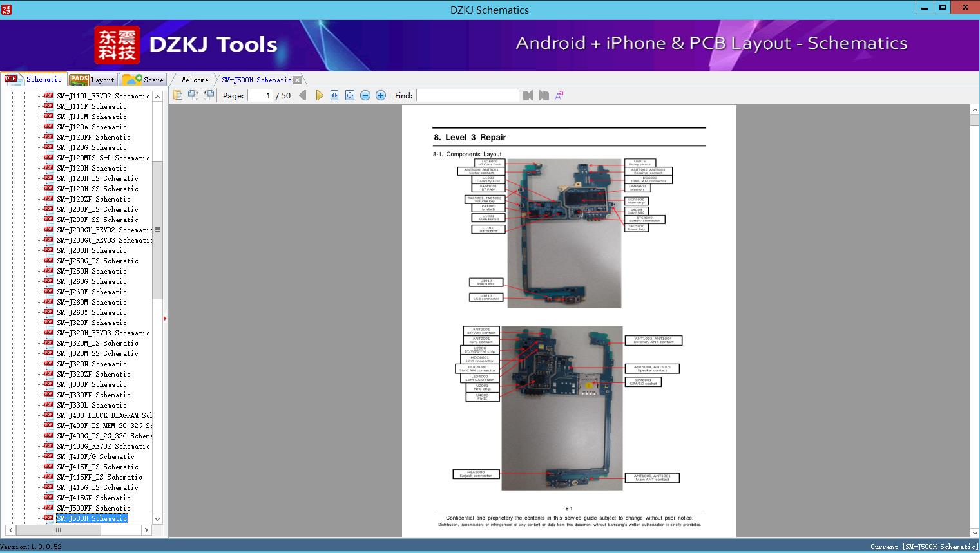Viewport: 980px width, 553px height.
Task: Zoom out with the minus icon
Action: tap(365, 95)
